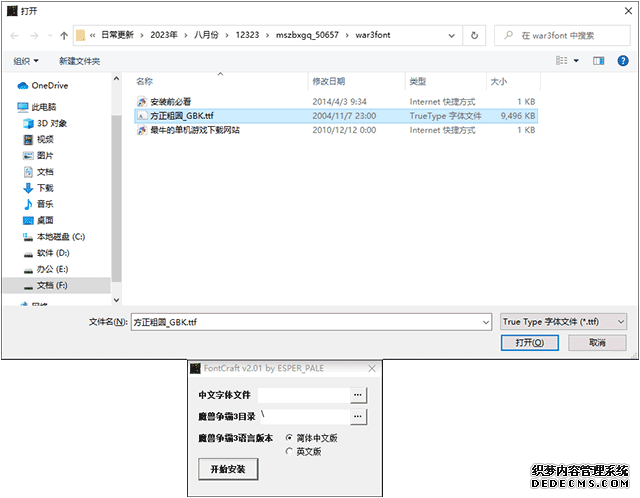Select OneDrive in the navigation pane
The width and height of the screenshot is (640, 498).
50,87
